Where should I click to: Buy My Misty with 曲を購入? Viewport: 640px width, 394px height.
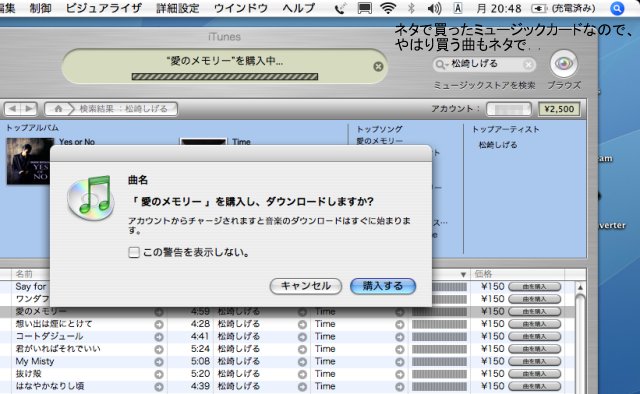[534, 361]
